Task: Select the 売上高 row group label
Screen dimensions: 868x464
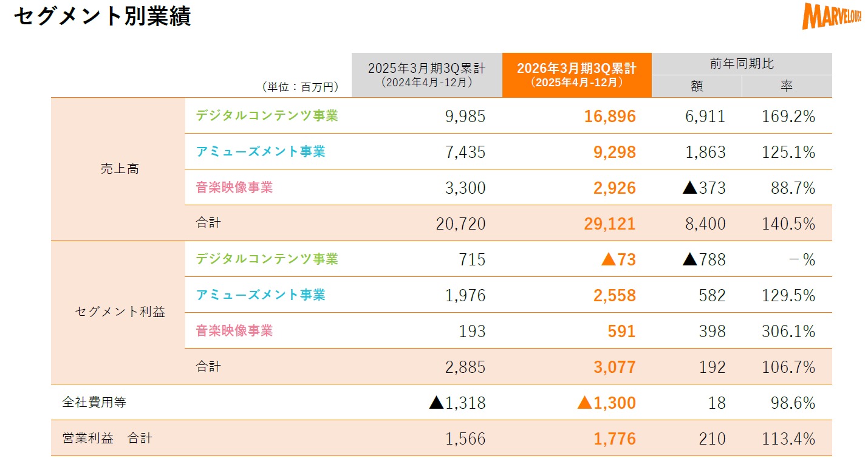Action: [x=120, y=169]
